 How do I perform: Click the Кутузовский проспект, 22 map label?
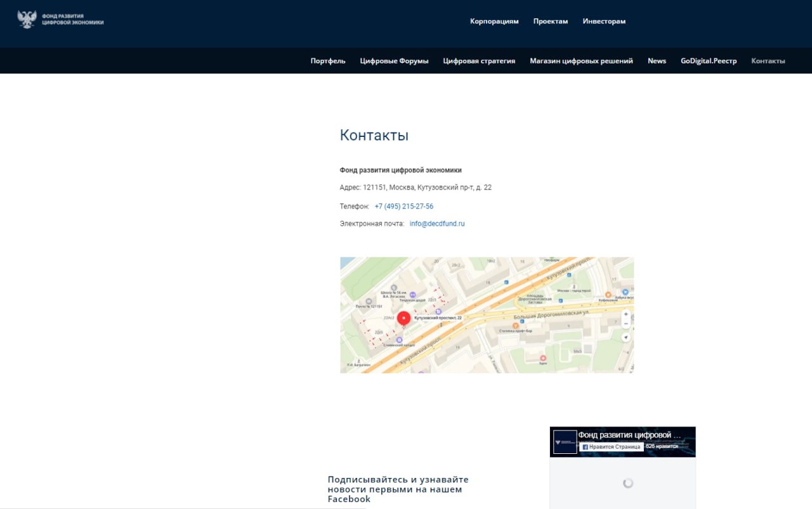[x=438, y=318]
